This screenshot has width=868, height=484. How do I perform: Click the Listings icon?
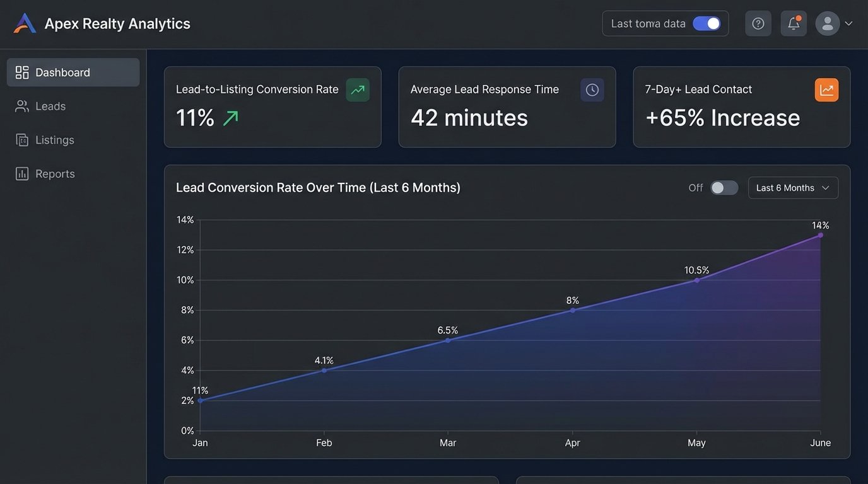(21, 139)
